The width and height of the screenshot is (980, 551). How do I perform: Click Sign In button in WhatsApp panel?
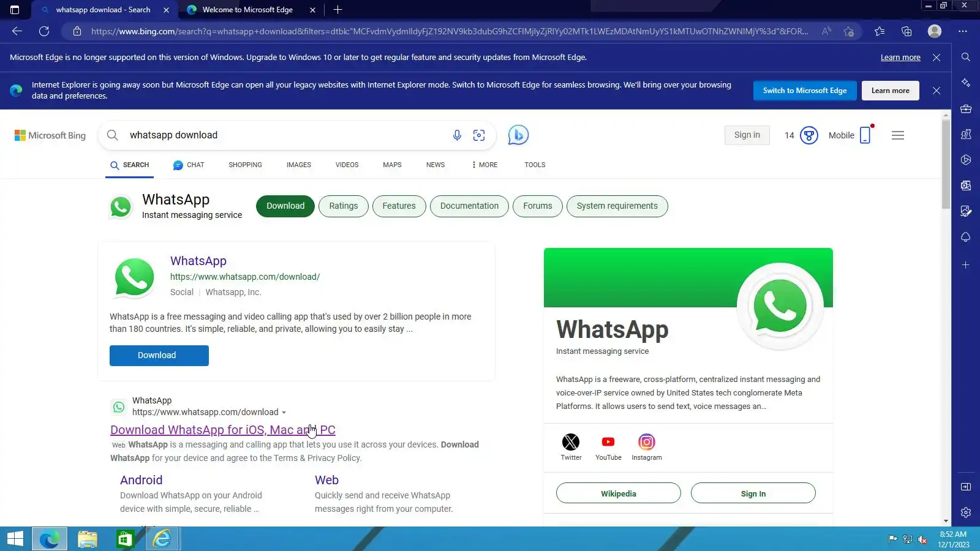coord(753,493)
